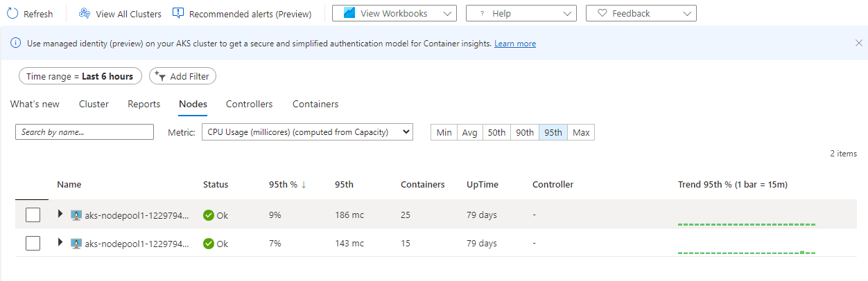Viewport: 868px width, 281px height.
Task: Click the Add Filter funnel icon
Action: click(x=159, y=76)
